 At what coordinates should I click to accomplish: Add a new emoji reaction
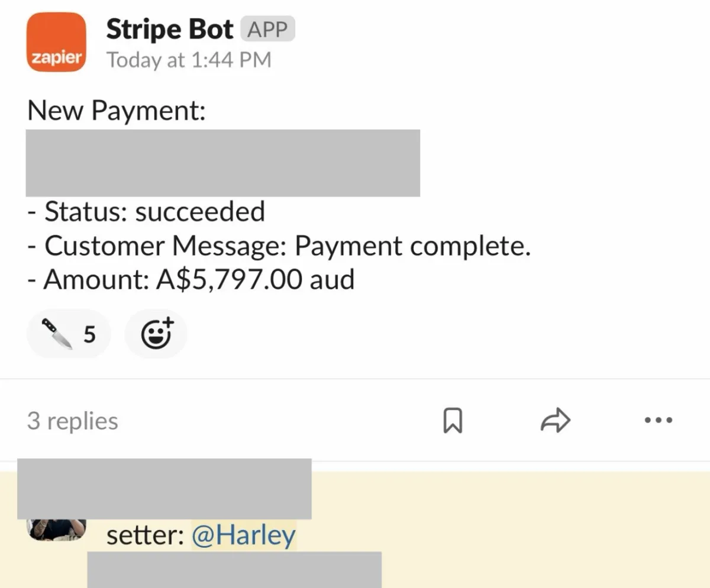coord(156,334)
